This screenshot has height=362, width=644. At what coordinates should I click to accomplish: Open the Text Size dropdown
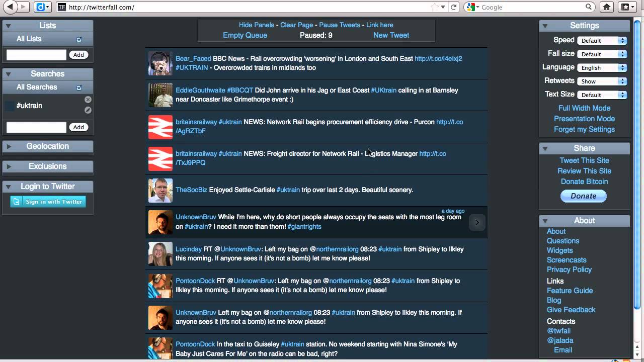[x=602, y=95]
